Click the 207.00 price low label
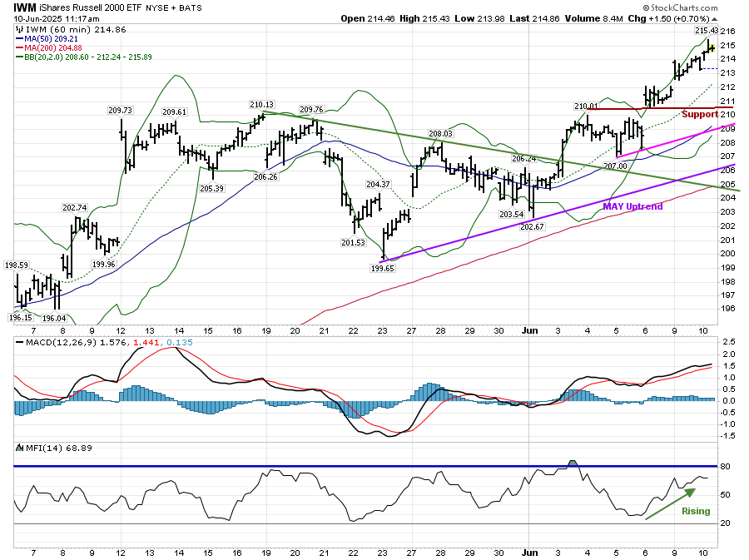 (615, 166)
